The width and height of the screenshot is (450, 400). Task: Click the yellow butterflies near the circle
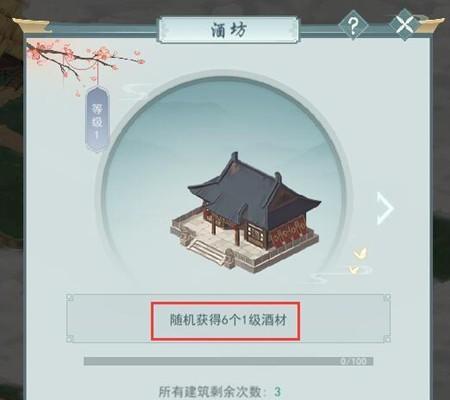(x=358, y=261)
